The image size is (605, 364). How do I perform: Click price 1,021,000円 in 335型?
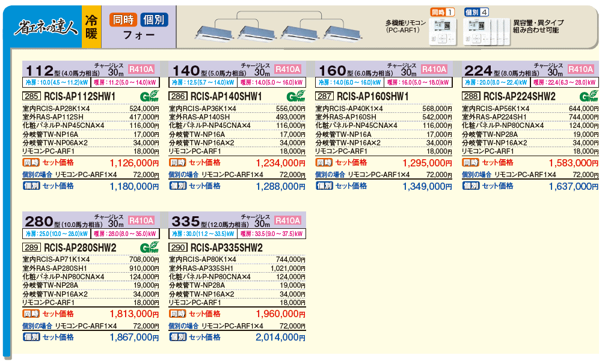tap(288, 268)
